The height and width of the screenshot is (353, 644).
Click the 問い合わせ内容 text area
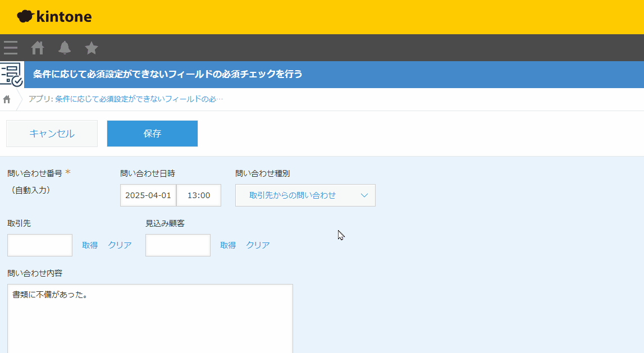tap(150, 314)
